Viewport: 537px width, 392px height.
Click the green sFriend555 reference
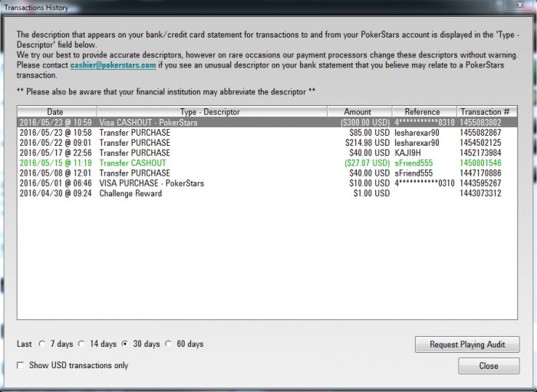(413, 163)
